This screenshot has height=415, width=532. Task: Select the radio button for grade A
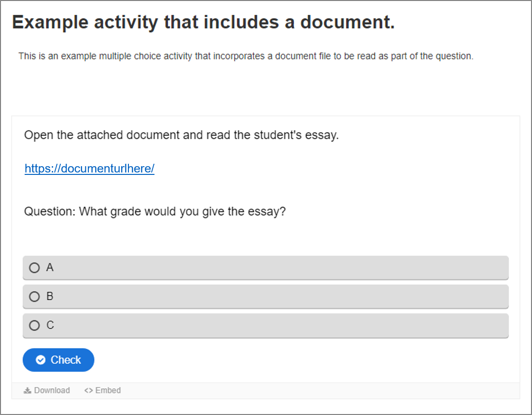click(34, 268)
